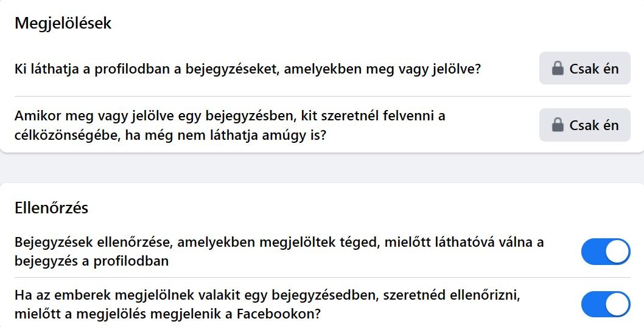
Task: Click the 'célközönségébe, ha még nem láthatja' text line
Action: (170, 134)
